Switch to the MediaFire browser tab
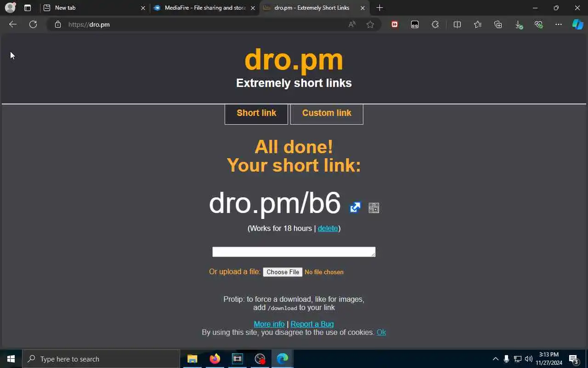 pos(204,8)
